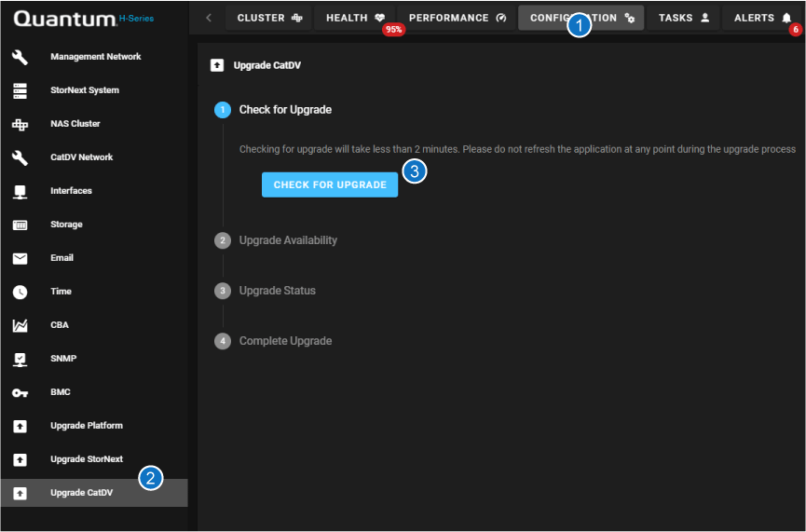Click the Interfaces monitor icon
The width and height of the screenshot is (806, 532).
coord(20,192)
